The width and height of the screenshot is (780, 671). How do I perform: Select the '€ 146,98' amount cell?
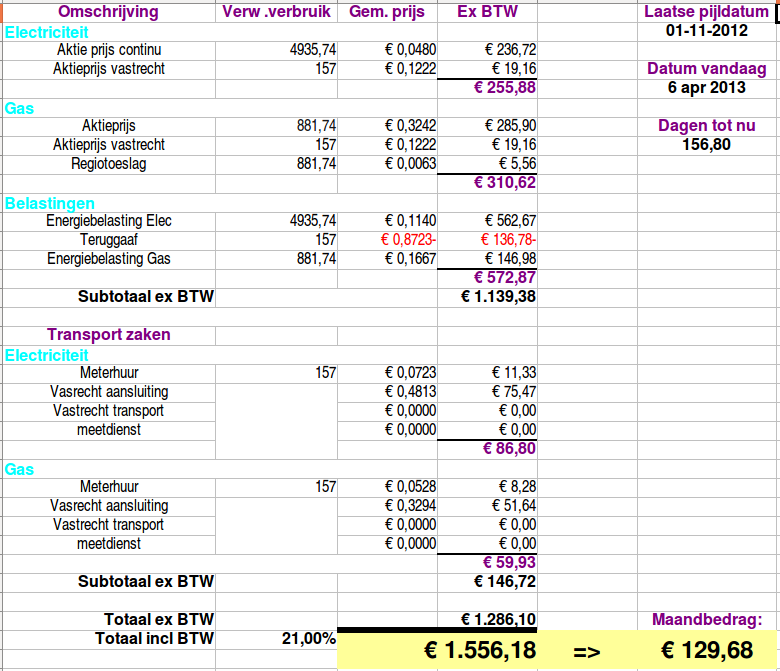(x=487, y=259)
